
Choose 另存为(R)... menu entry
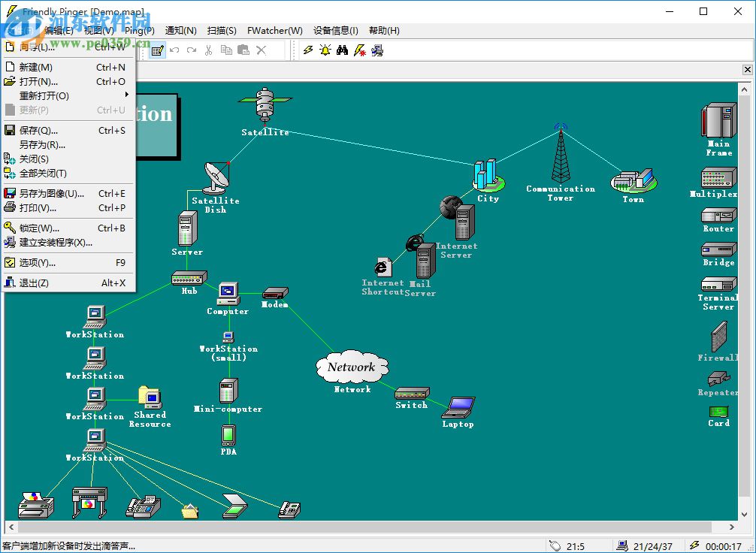click(x=68, y=145)
